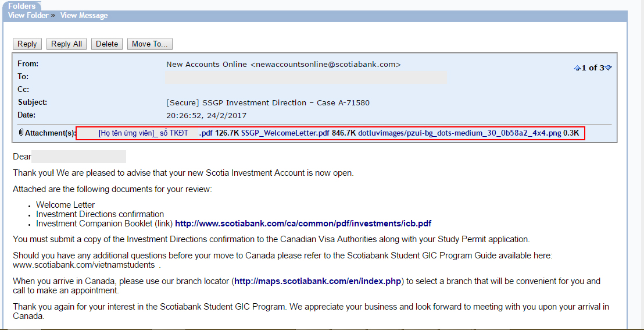Open the maps.scotiabank.com branch locator link
Screen dimensions: 644x330
(318, 281)
